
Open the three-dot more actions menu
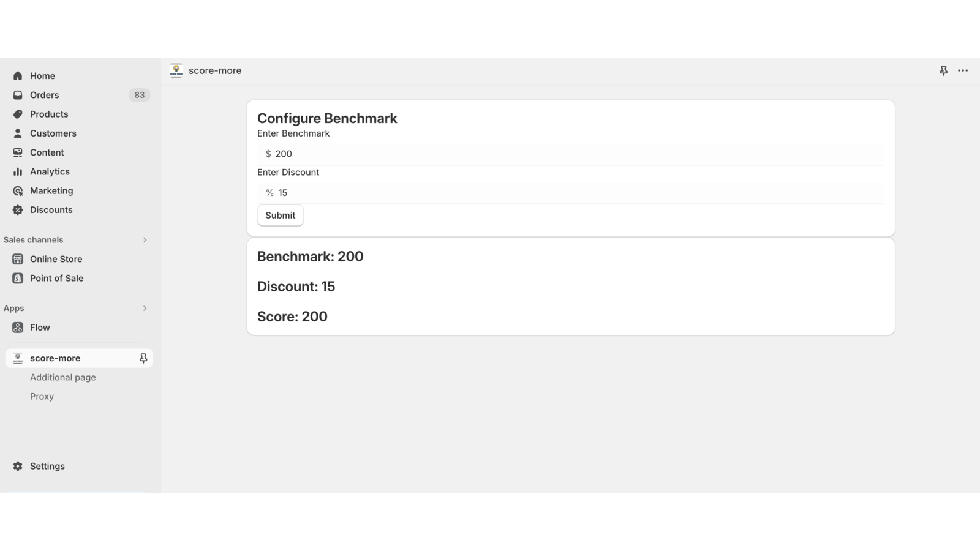(x=963, y=70)
